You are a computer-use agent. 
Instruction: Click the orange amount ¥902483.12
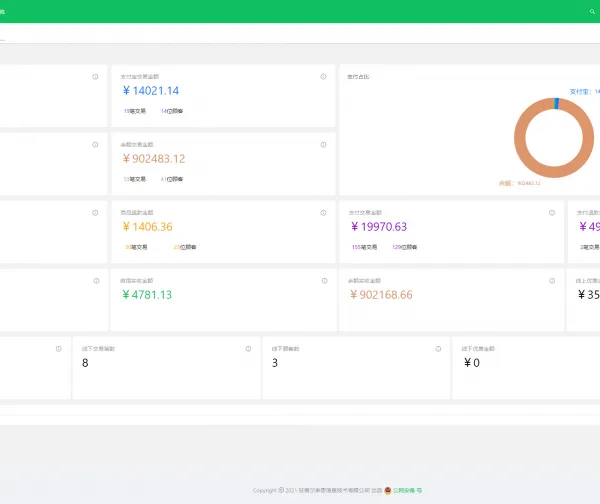[154, 159]
